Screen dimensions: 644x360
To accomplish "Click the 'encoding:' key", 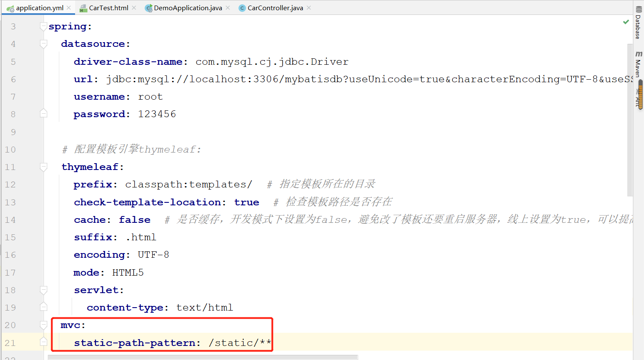I will pos(102,255).
